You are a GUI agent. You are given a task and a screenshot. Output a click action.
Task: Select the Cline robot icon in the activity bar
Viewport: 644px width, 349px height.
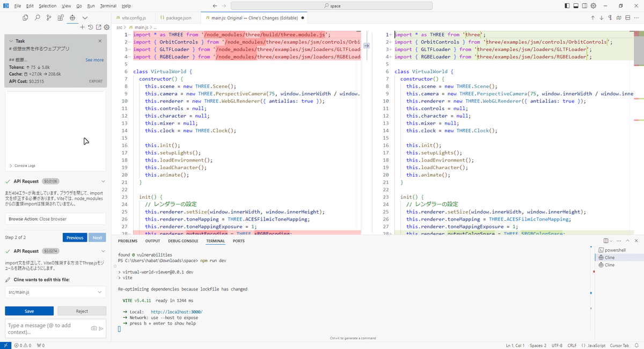72,18
